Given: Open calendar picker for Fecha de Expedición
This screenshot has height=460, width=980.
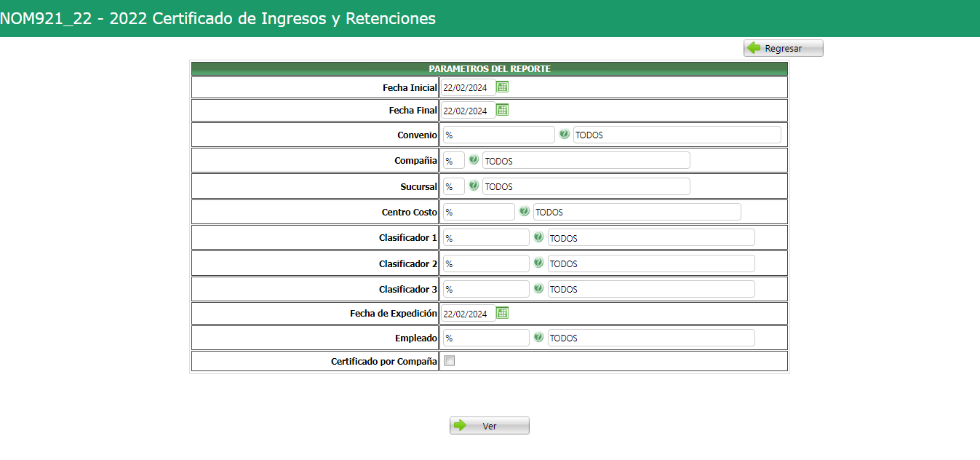Looking at the screenshot, I should (x=502, y=313).
